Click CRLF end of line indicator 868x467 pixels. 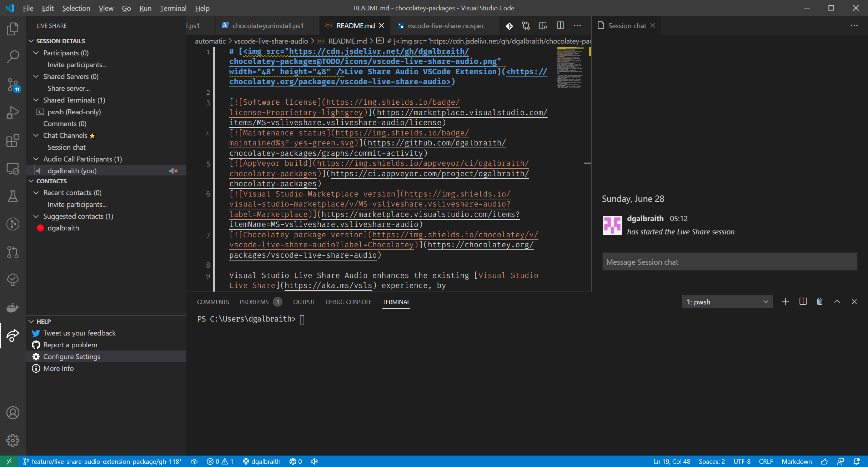coord(766,461)
